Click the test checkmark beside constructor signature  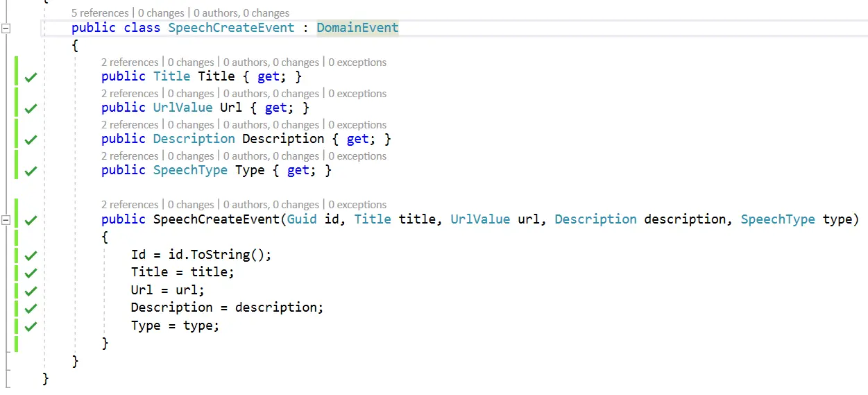(x=30, y=220)
